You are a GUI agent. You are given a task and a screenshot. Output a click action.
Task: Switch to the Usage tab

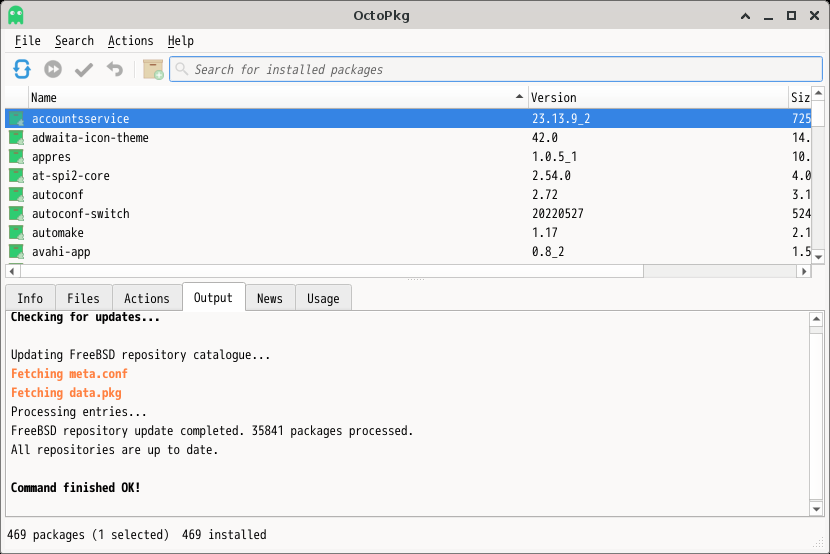[323, 298]
